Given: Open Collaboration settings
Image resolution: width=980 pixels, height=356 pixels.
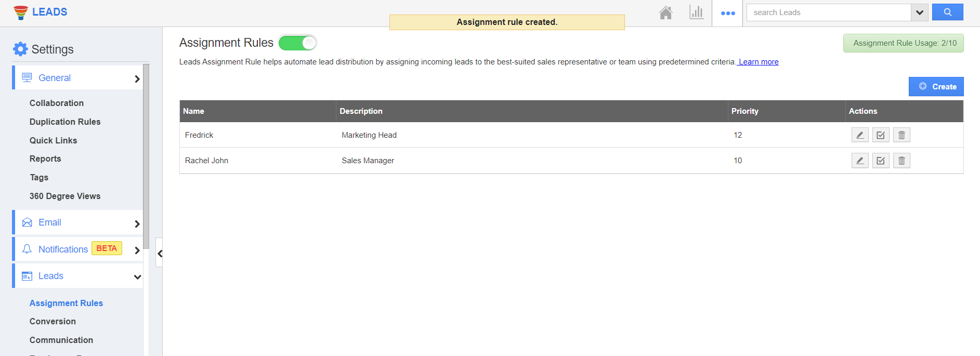Looking at the screenshot, I should (57, 103).
